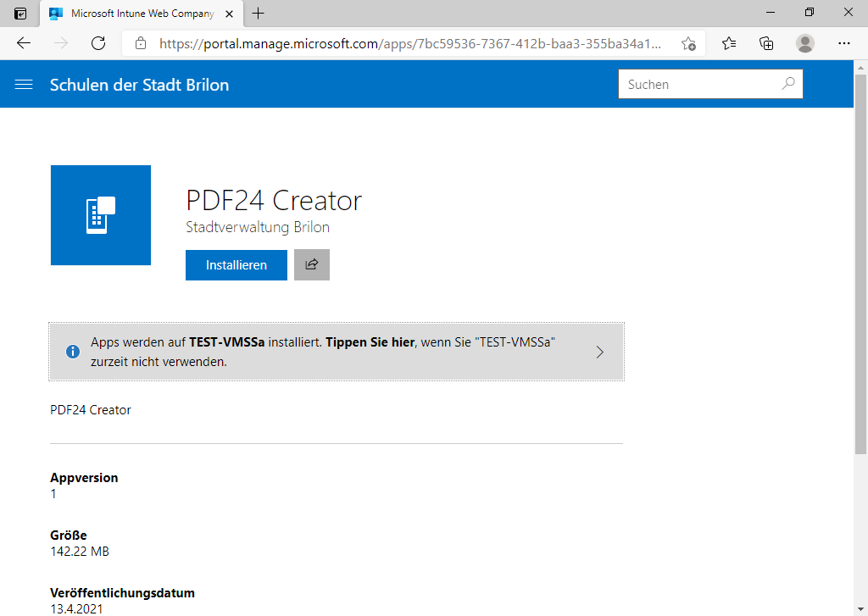Click the PDF24 Creator app tile icon
Screen dimensions: 868x616
[101, 215]
